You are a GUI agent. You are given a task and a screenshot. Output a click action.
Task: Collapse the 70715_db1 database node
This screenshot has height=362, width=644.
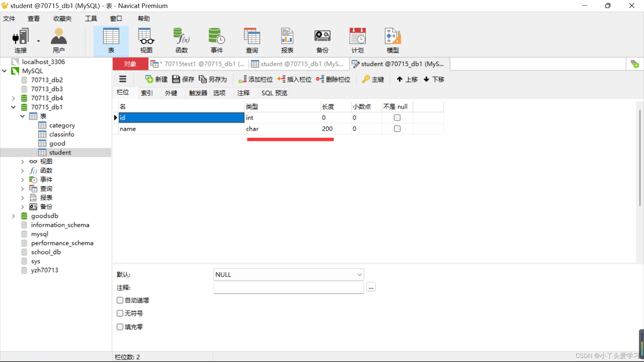click(x=13, y=107)
